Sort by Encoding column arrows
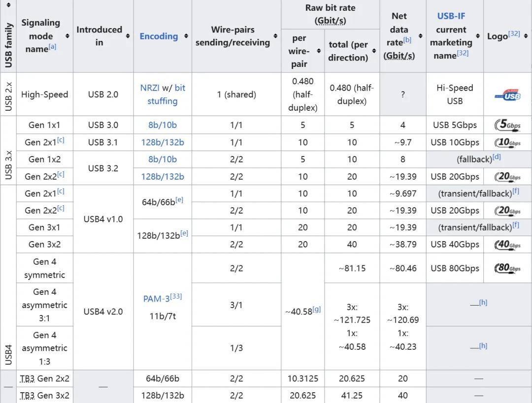 coord(186,36)
